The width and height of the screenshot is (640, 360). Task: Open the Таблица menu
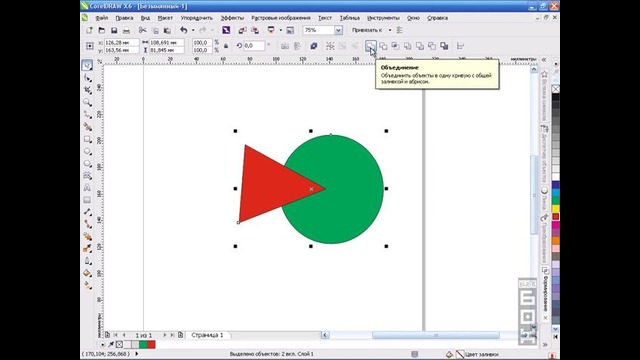coord(350,18)
